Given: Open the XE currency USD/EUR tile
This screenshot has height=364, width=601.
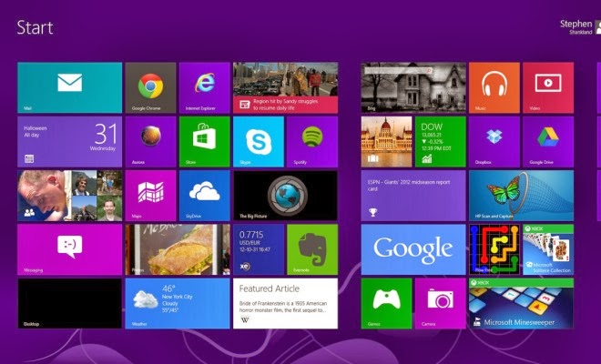Looking at the screenshot, I should 259,249.
